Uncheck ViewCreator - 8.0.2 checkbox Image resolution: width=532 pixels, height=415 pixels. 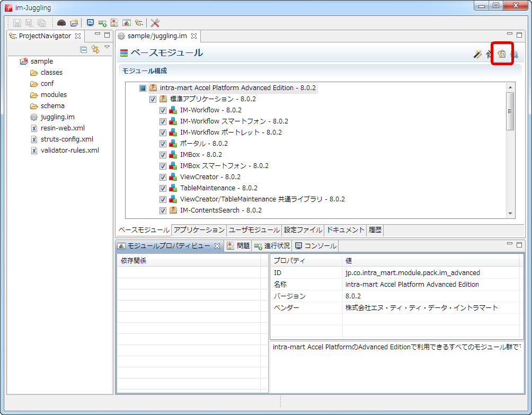coord(163,178)
